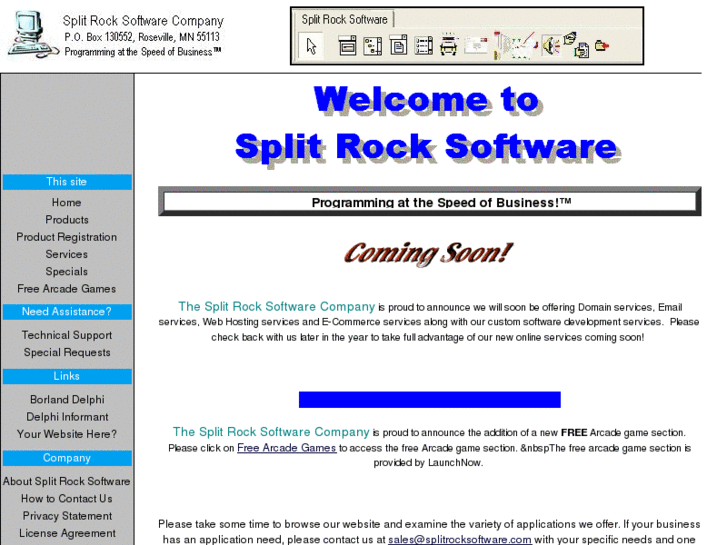Screen dimensions: 727x545
Task: View the License Agreement
Action: coord(67,533)
